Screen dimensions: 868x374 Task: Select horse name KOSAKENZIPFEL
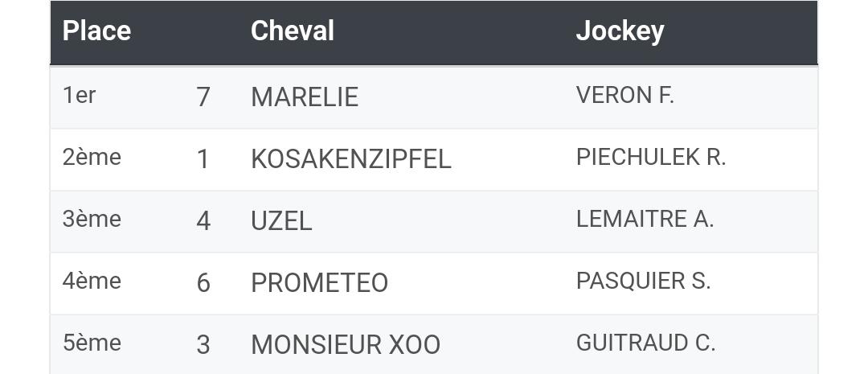coord(351,159)
